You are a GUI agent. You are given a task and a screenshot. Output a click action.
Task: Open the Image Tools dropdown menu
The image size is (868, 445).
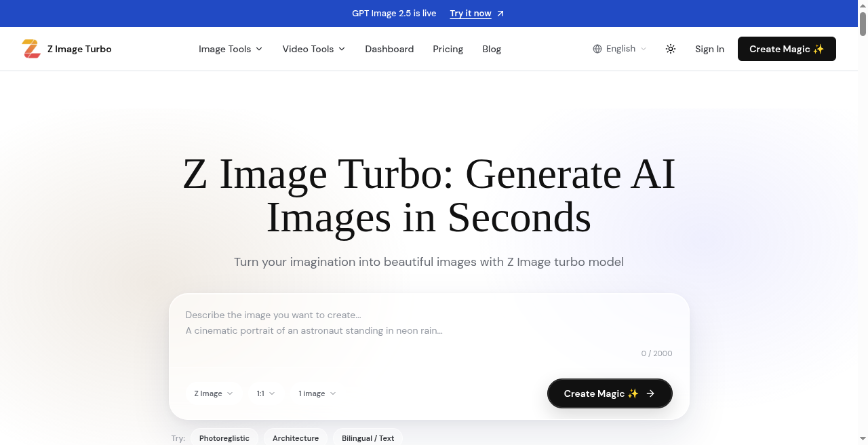click(x=231, y=49)
